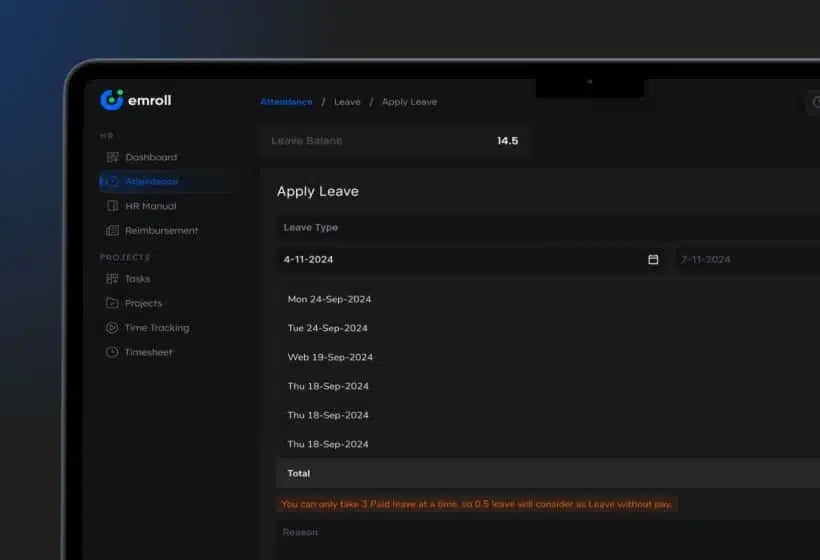820x560 pixels.
Task: Click the Attendance breadcrumb link
Action: click(286, 102)
